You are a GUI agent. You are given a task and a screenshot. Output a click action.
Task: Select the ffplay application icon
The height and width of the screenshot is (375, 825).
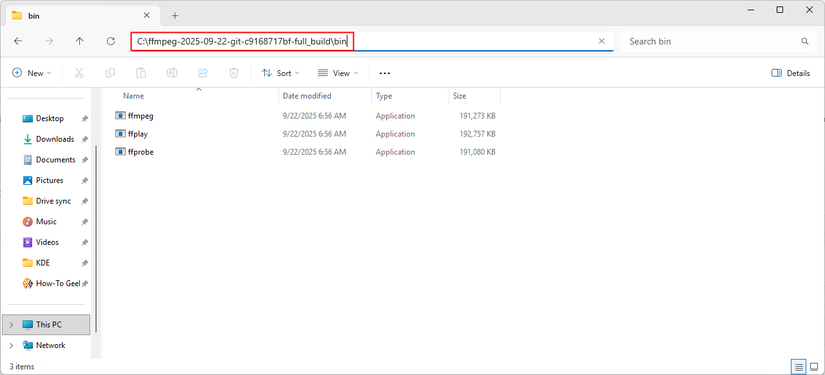pyautogui.click(x=120, y=134)
